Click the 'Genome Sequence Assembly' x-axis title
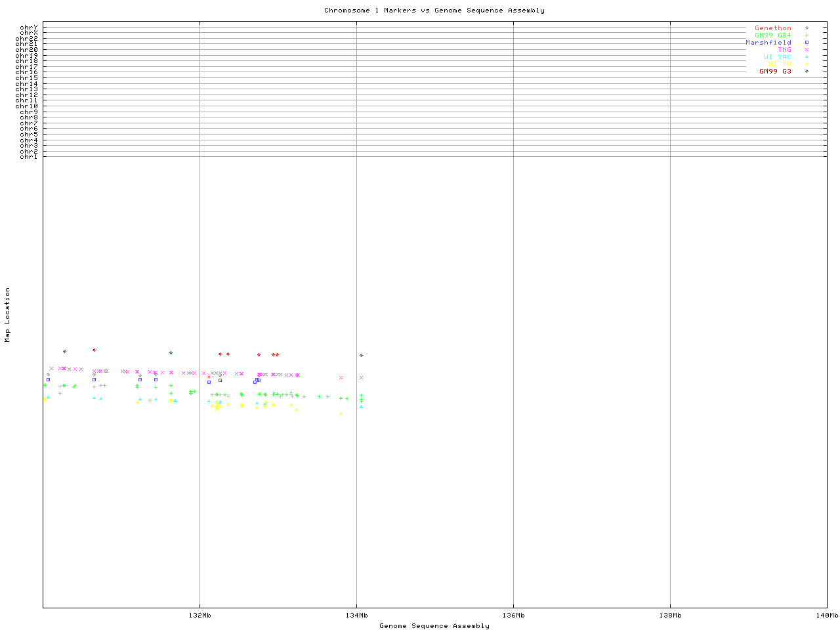 434,626
